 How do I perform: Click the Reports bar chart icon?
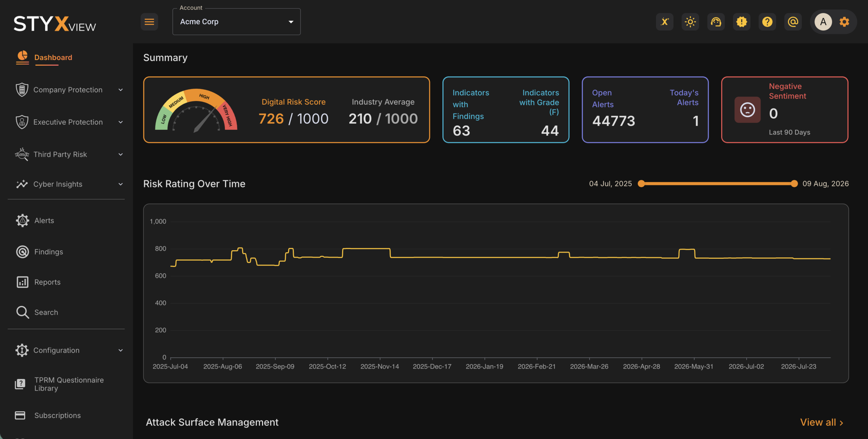(x=22, y=282)
